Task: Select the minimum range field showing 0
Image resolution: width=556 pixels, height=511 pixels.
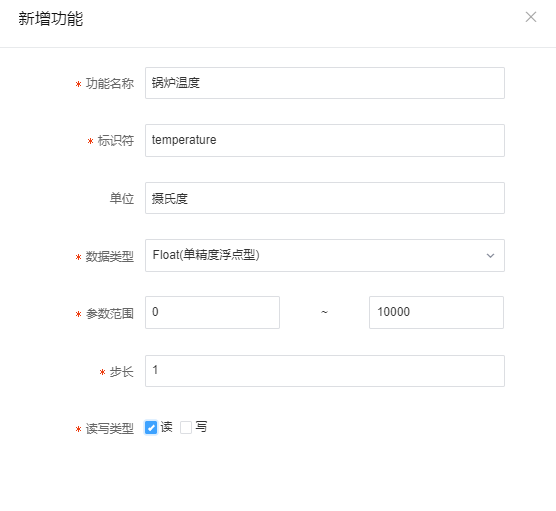Action: click(212, 312)
